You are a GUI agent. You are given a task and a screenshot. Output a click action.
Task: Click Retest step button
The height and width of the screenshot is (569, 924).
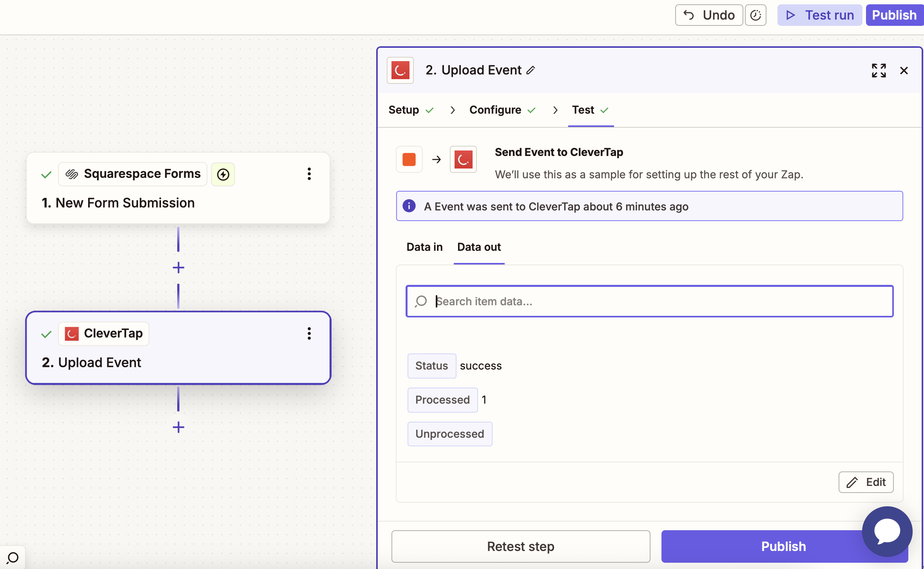(520, 546)
